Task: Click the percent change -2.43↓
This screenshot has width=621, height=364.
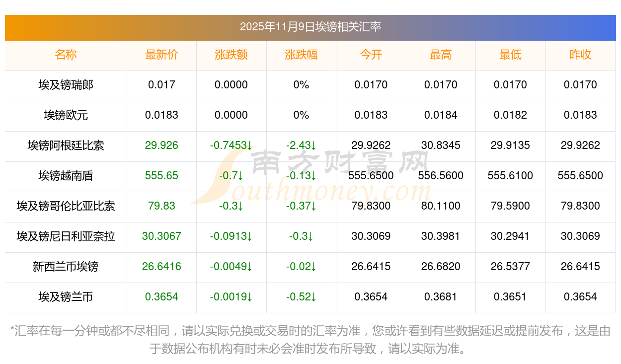Action: pos(301,146)
